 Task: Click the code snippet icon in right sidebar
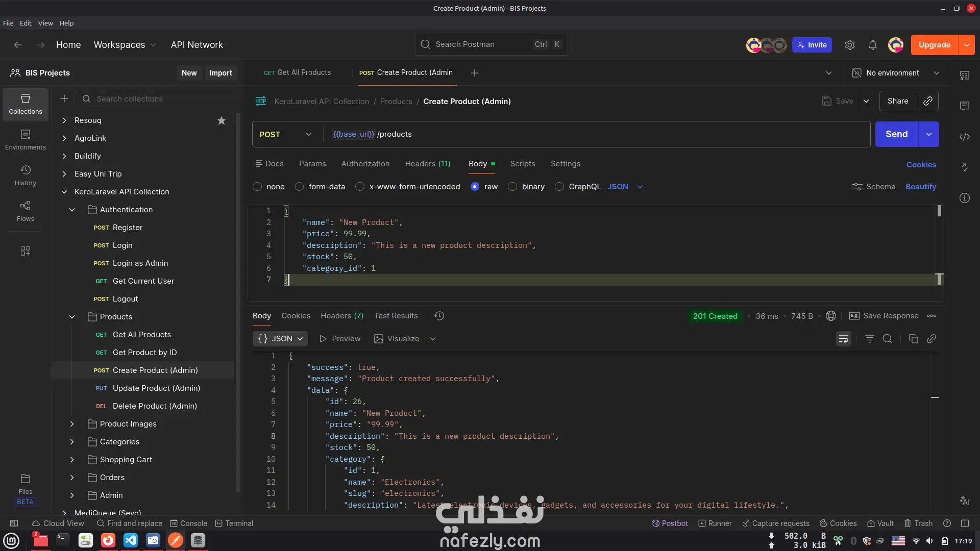964,137
